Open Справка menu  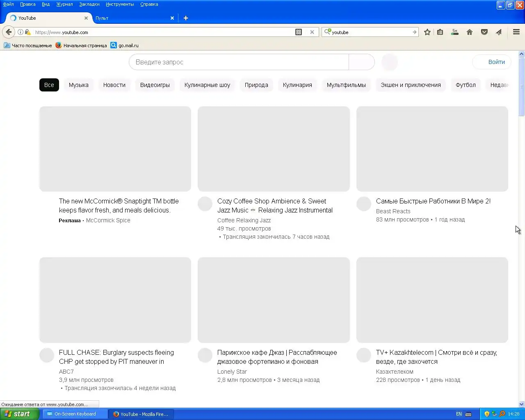[149, 4]
